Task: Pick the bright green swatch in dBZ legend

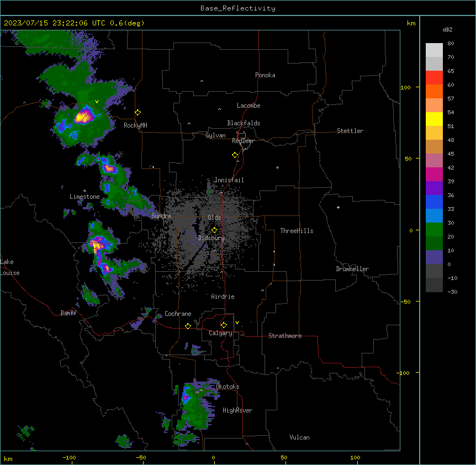Action: [x=434, y=230]
